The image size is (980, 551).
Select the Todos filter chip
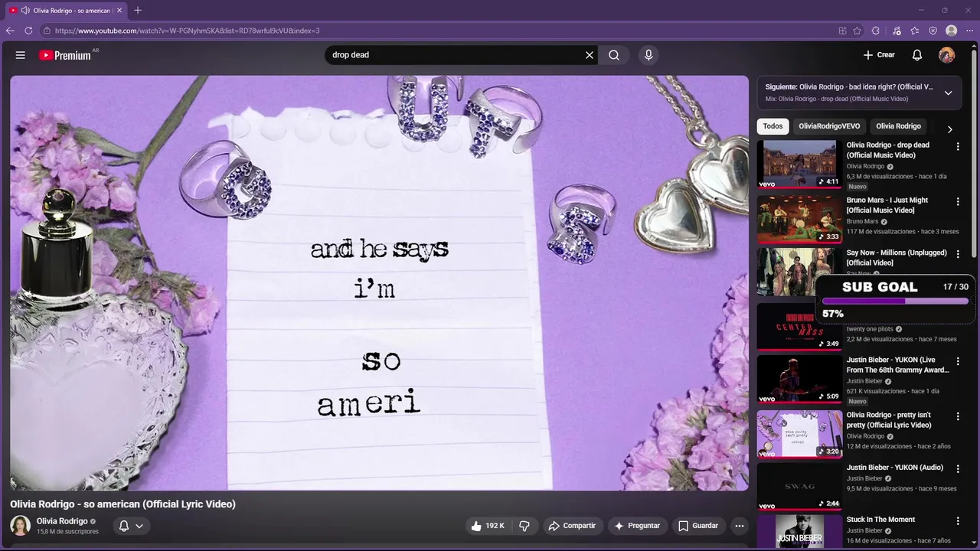[x=773, y=126]
